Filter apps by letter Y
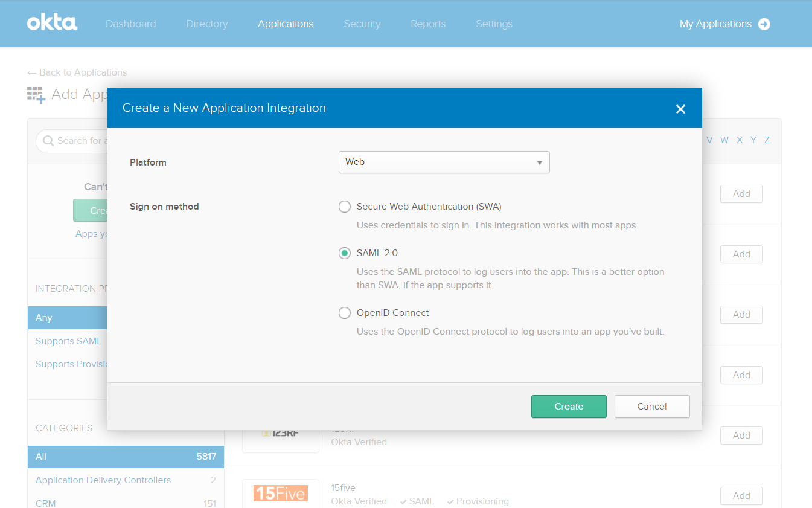 pos(753,140)
